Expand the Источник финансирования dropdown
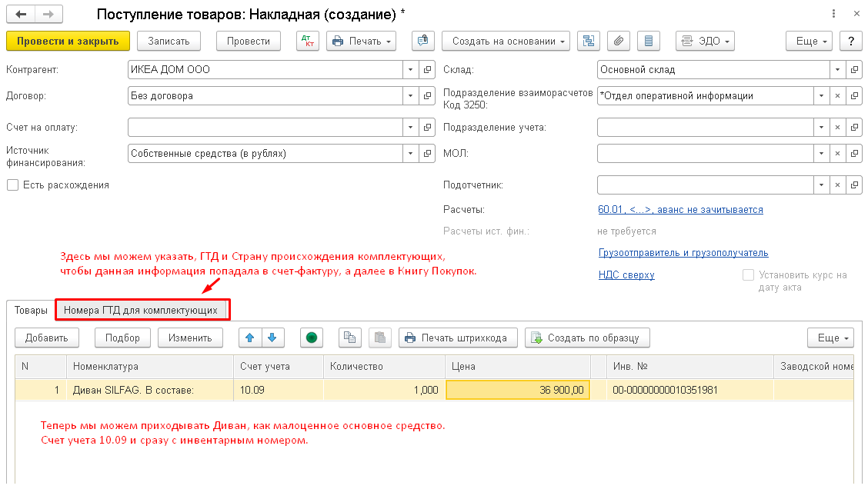868x489 pixels. point(410,153)
